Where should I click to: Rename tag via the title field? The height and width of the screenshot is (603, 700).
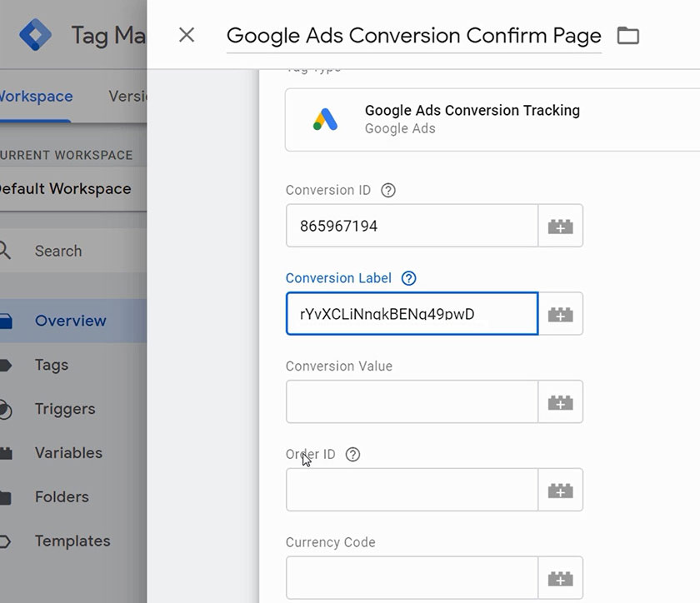413,36
